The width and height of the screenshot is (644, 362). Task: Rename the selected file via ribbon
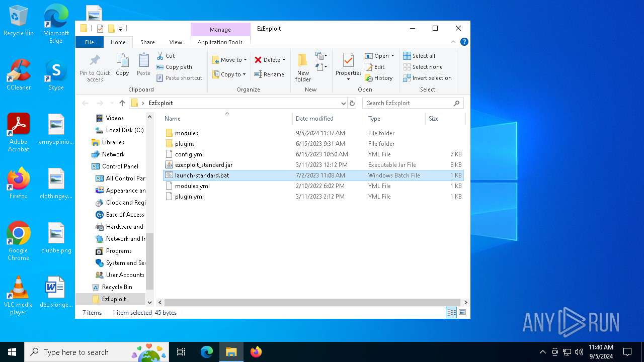(x=269, y=74)
